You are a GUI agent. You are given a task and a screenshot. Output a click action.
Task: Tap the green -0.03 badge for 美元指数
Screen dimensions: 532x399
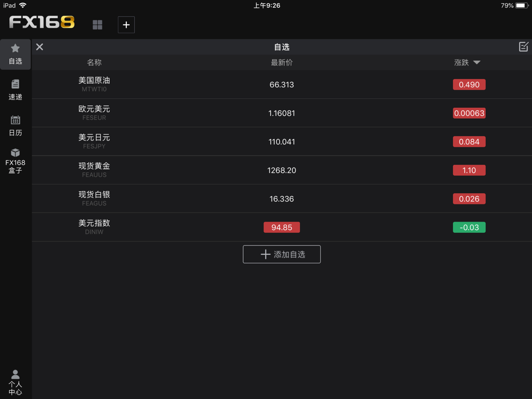pos(469,227)
